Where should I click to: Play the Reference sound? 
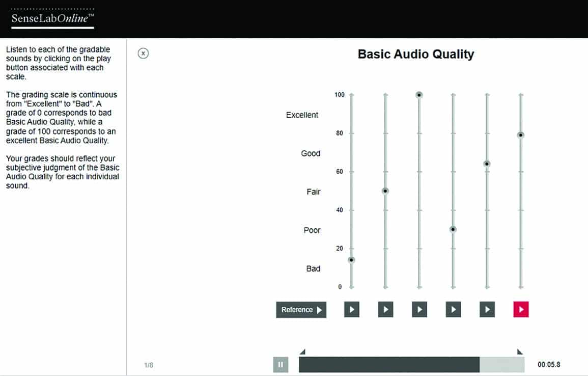tap(301, 310)
